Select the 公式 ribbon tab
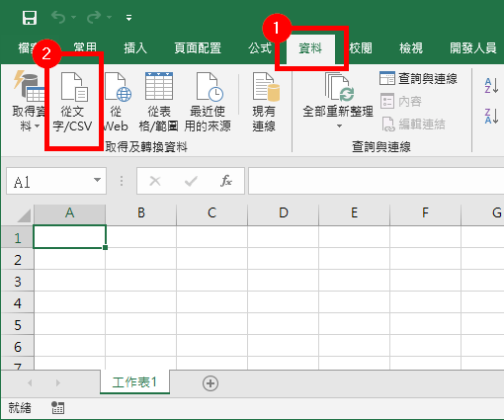 point(260,48)
